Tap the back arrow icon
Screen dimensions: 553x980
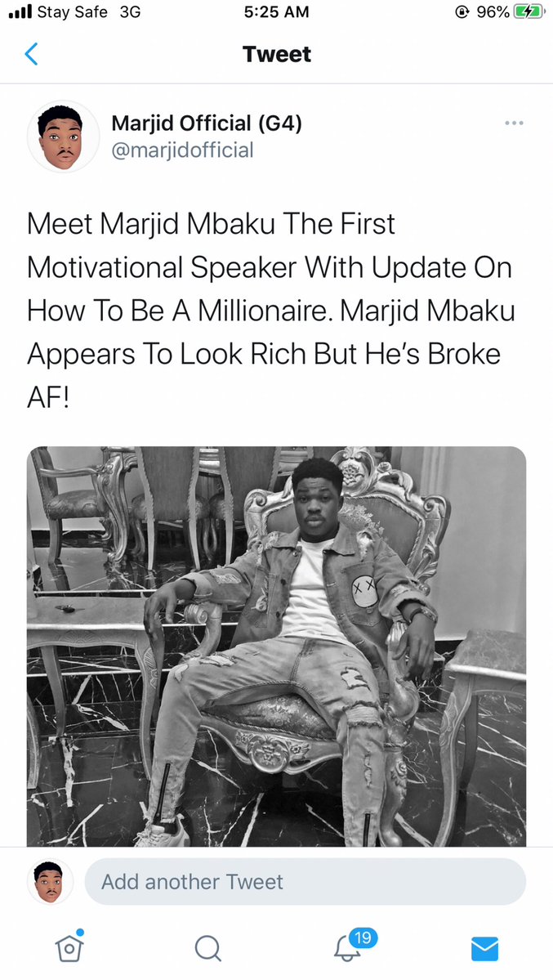(31, 55)
